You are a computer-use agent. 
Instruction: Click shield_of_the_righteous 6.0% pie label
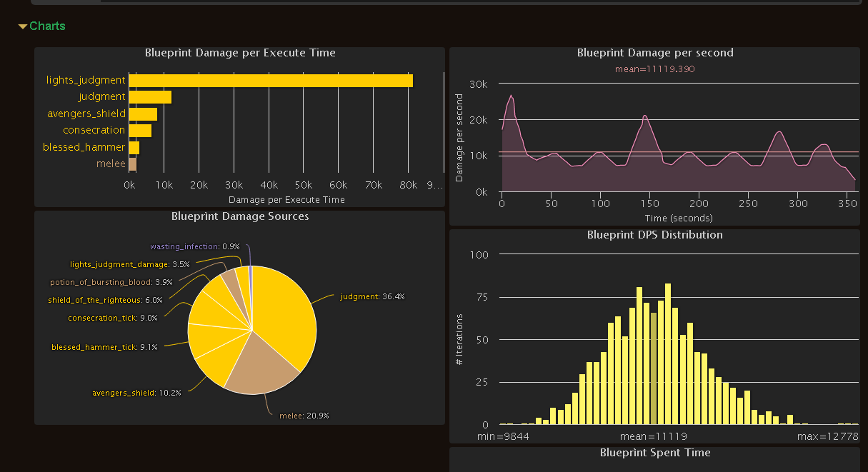105,300
